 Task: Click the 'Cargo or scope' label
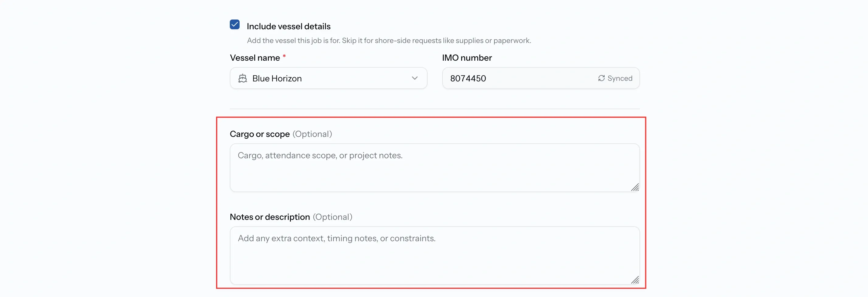click(259, 134)
